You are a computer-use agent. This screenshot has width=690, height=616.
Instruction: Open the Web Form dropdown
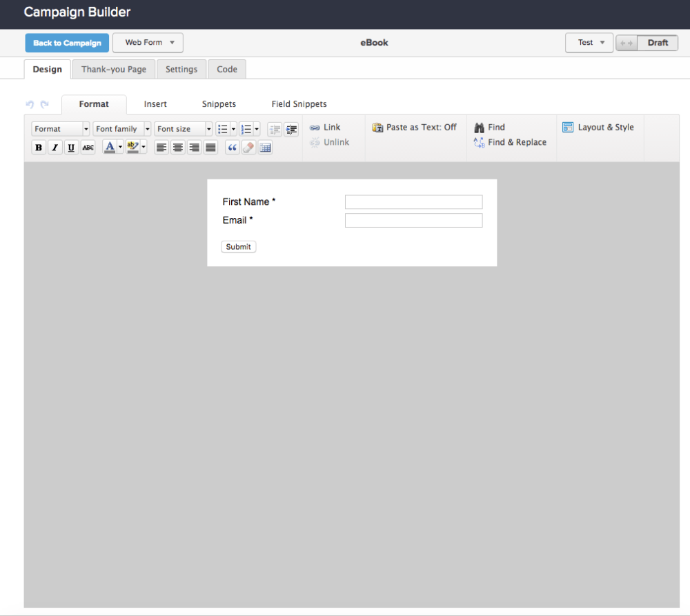148,43
